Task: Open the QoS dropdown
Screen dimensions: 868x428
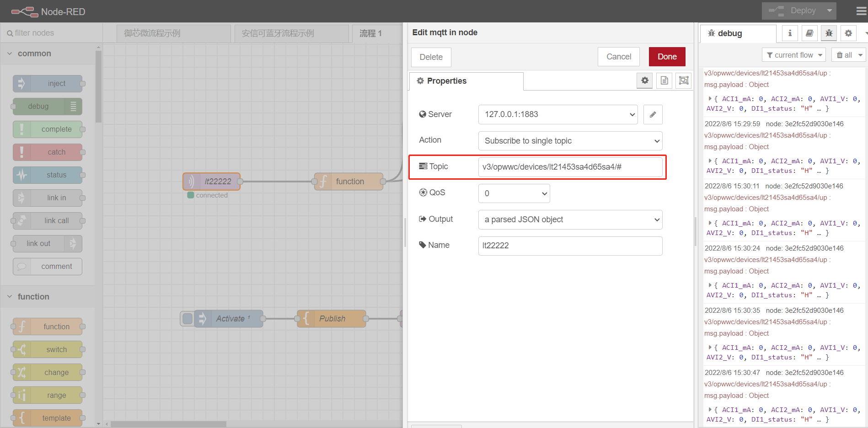Action: (514, 193)
